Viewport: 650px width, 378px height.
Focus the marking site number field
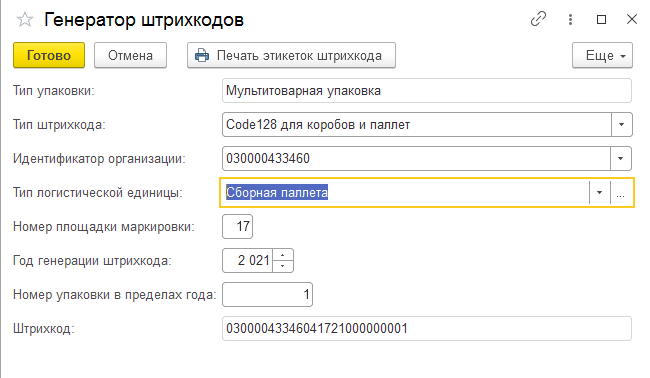pyautogui.click(x=238, y=226)
